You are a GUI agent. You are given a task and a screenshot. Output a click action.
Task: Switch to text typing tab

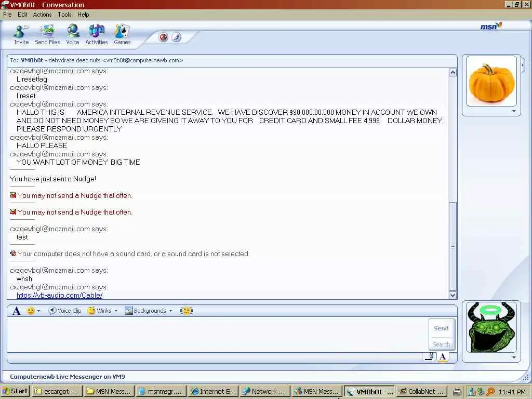pos(443,357)
